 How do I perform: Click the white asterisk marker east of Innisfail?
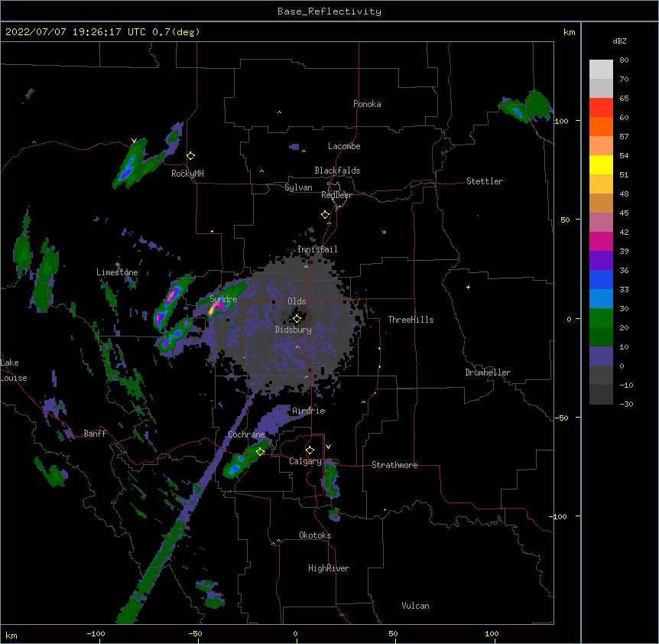[384, 232]
